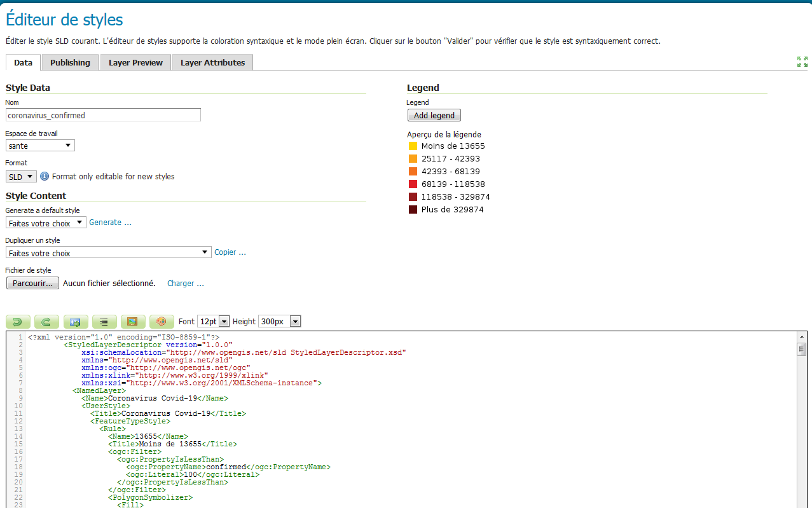Click the Copier ... link
812x508 pixels.
[x=230, y=252]
